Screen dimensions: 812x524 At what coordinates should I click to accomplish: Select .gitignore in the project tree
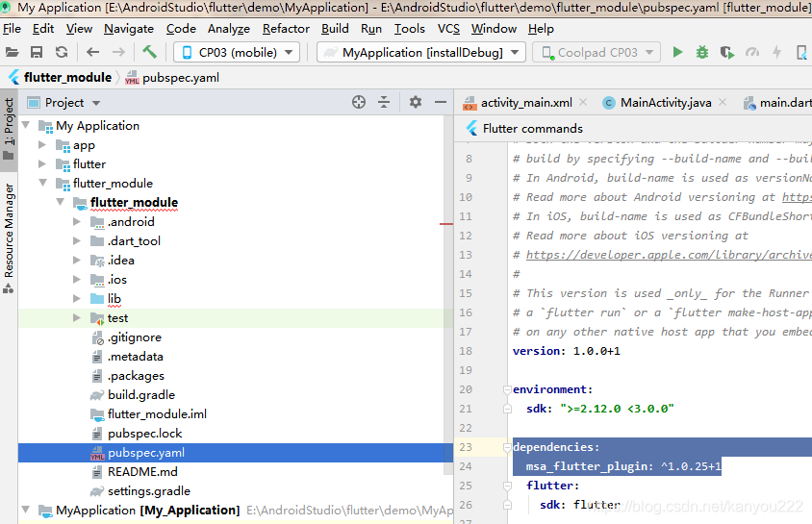[x=135, y=337]
